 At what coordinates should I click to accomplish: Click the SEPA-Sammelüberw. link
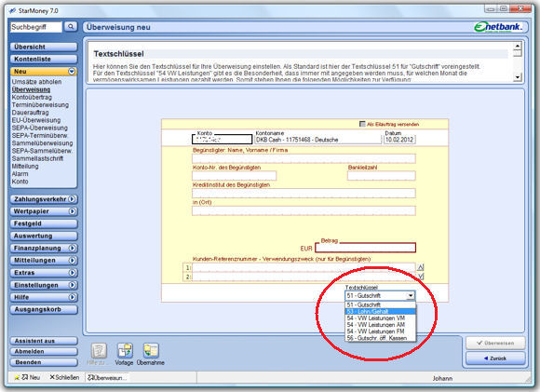click(x=42, y=151)
